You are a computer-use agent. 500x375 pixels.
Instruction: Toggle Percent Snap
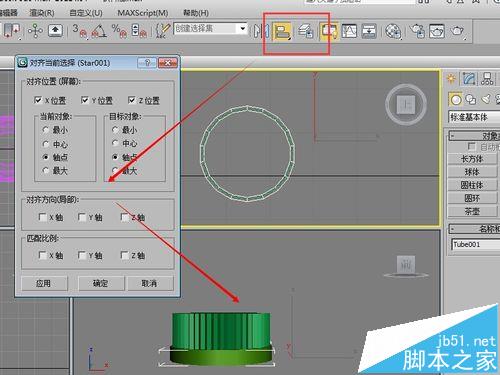click(119, 31)
